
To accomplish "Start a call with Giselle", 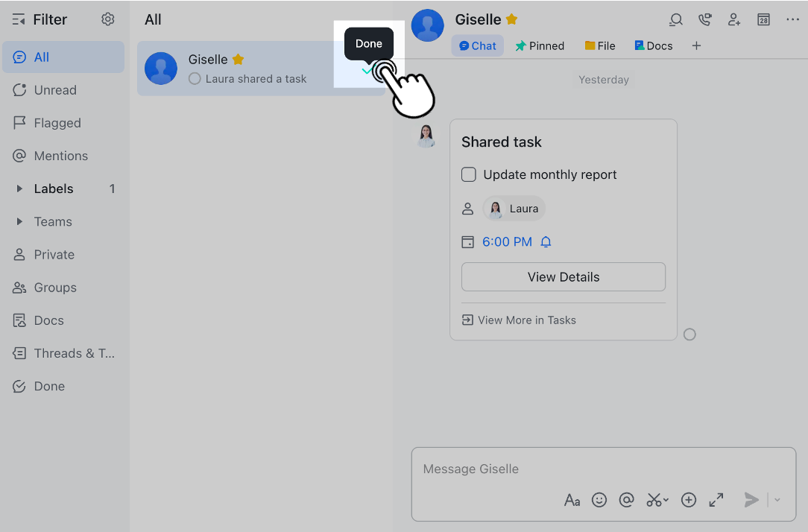I will click(x=704, y=20).
